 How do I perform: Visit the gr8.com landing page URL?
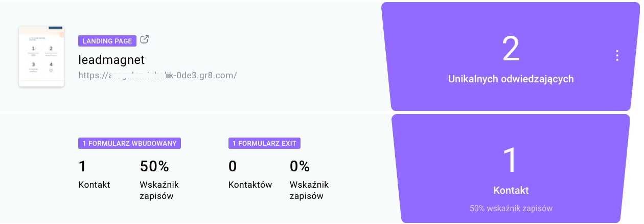157,75
